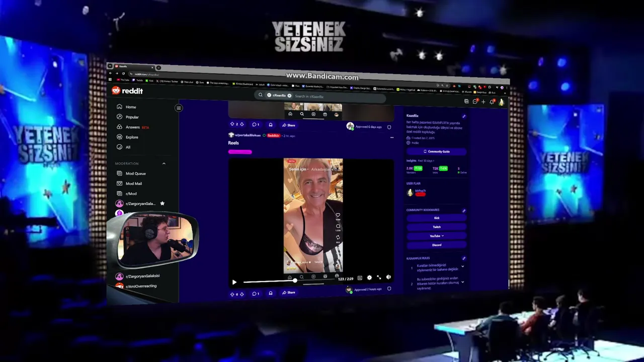This screenshot has width=644, height=362.
Task: Click the create post plus icon
Action: click(x=484, y=102)
